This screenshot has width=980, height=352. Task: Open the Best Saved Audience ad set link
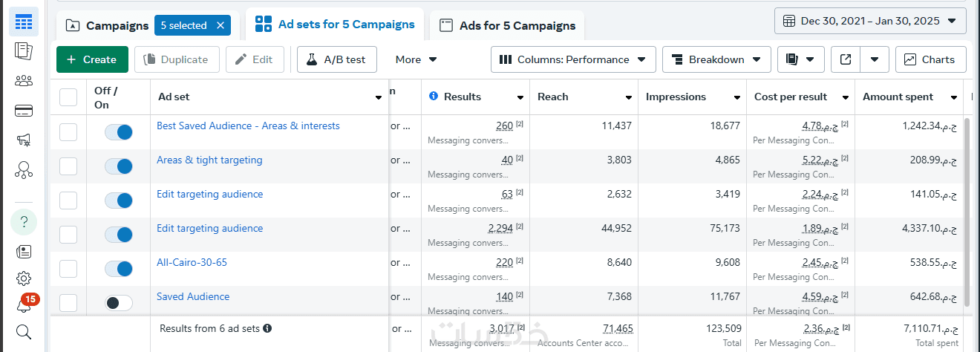(x=248, y=126)
